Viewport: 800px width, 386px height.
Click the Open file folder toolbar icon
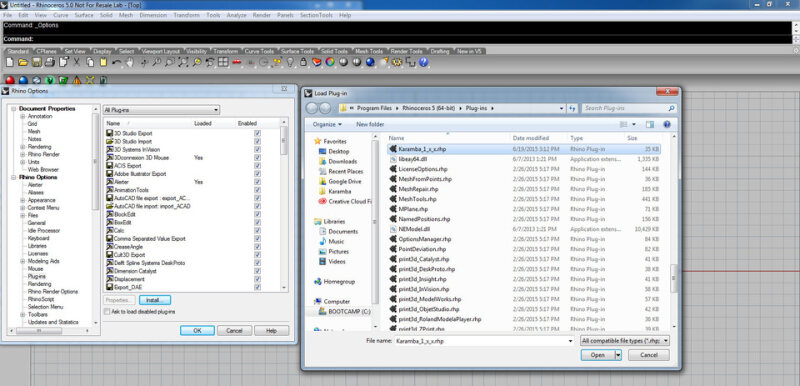point(23,62)
